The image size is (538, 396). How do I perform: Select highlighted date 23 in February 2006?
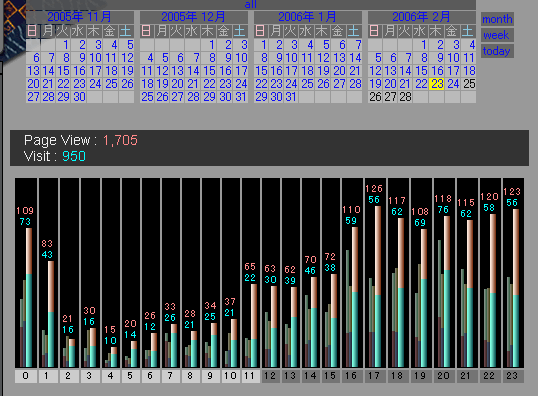tap(437, 84)
